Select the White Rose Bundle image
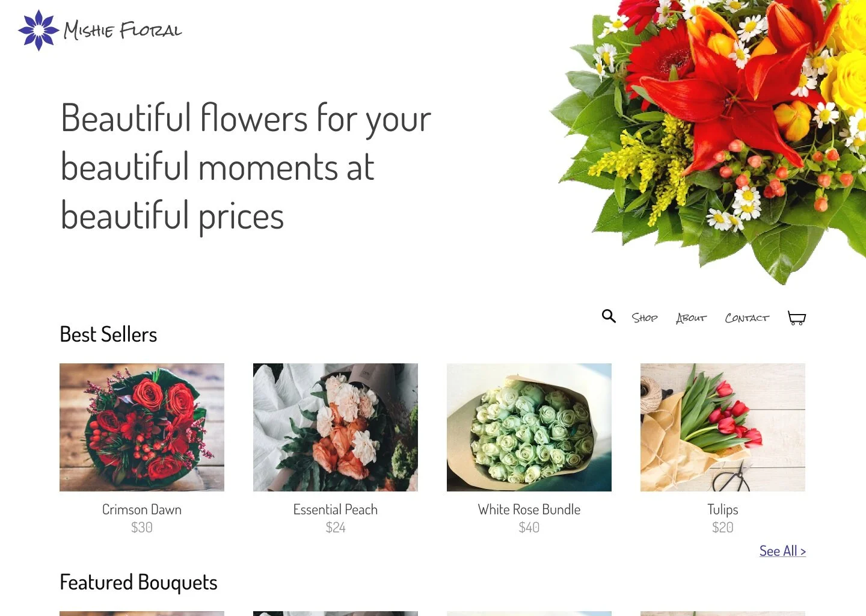This screenshot has height=616, width=866. click(529, 427)
